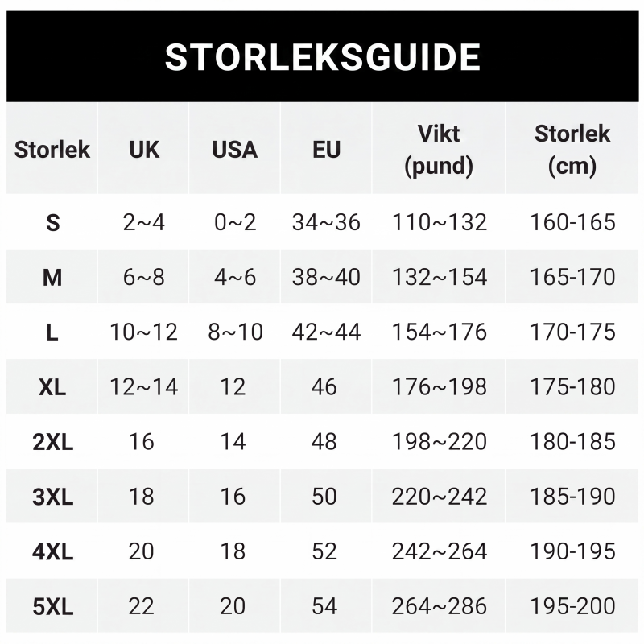Image resolution: width=644 pixels, height=644 pixels.
Task: Select the Storlek (cm) header cell
Action: pos(572,149)
